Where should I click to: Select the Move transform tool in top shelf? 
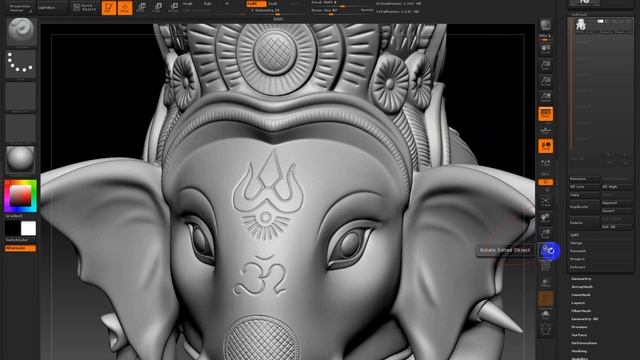pyautogui.click(x=141, y=8)
